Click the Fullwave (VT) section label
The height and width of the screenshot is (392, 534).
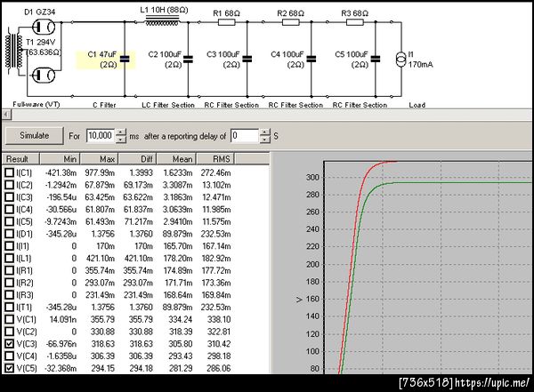(36, 105)
